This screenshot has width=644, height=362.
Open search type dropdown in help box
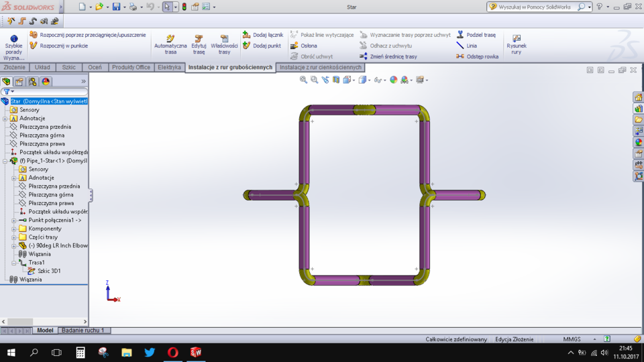pos(590,7)
